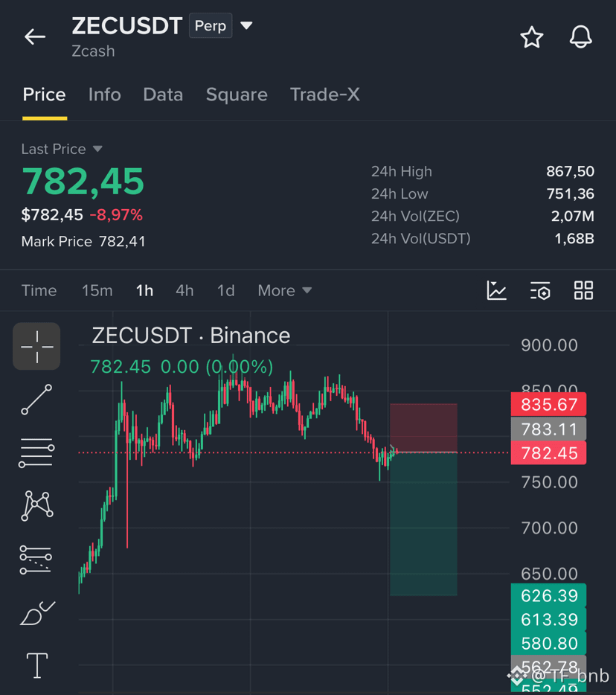This screenshot has height=695, width=616.
Task: Click the Mark Price 782,41 text
Action: point(83,242)
